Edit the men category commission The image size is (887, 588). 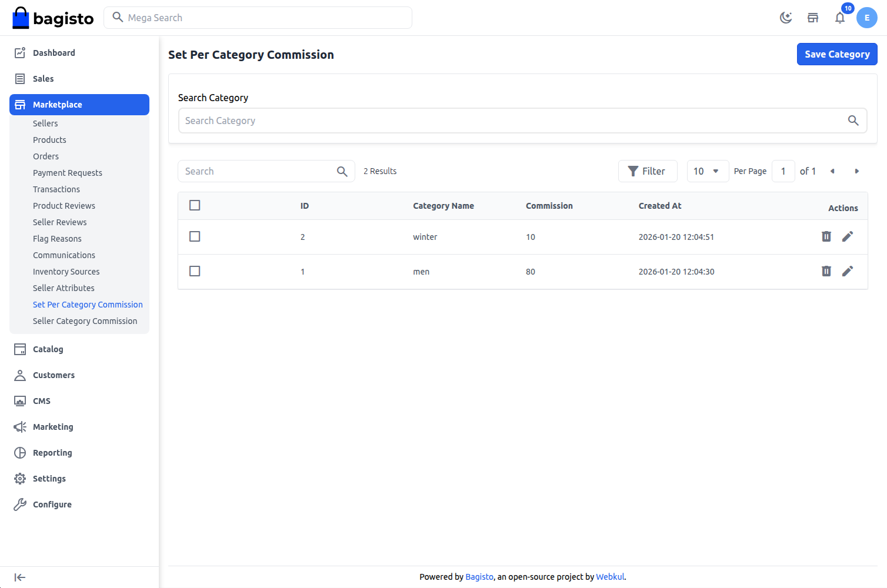coord(848,271)
